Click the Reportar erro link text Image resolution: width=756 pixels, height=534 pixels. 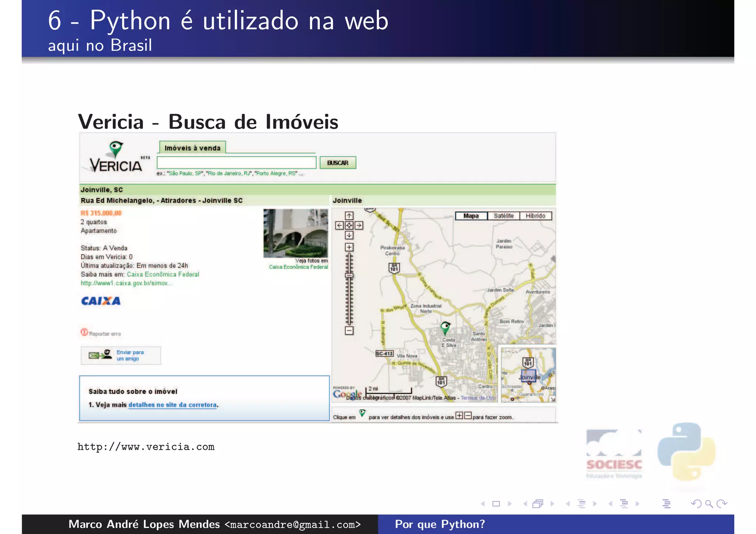point(105,334)
